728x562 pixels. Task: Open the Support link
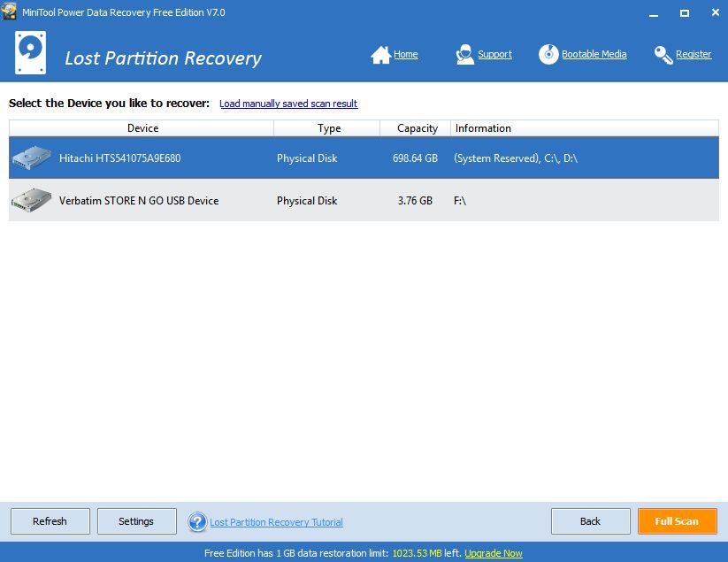click(495, 54)
